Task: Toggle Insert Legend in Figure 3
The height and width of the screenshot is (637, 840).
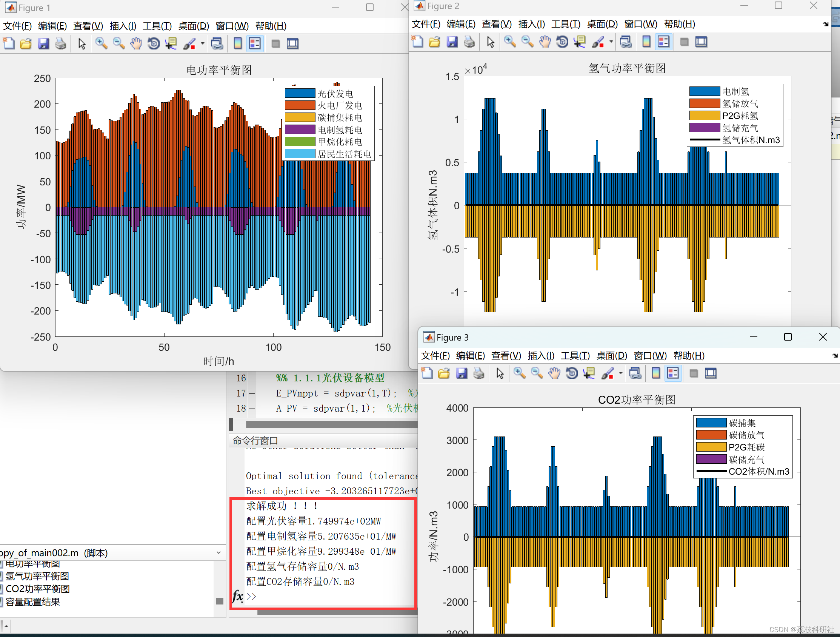Action: (673, 373)
